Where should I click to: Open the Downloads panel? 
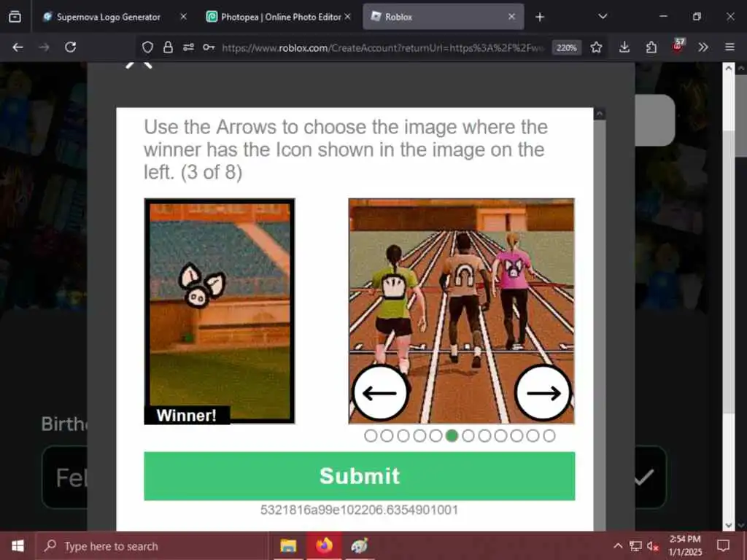pyautogui.click(x=624, y=47)
